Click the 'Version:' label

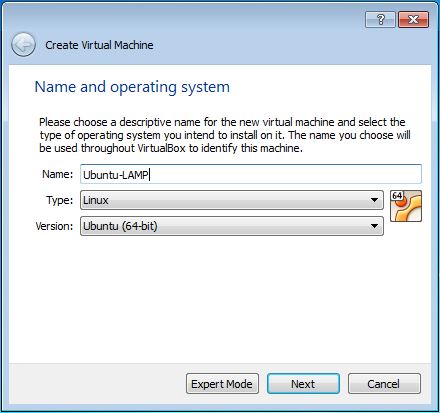tap(54, 226)
